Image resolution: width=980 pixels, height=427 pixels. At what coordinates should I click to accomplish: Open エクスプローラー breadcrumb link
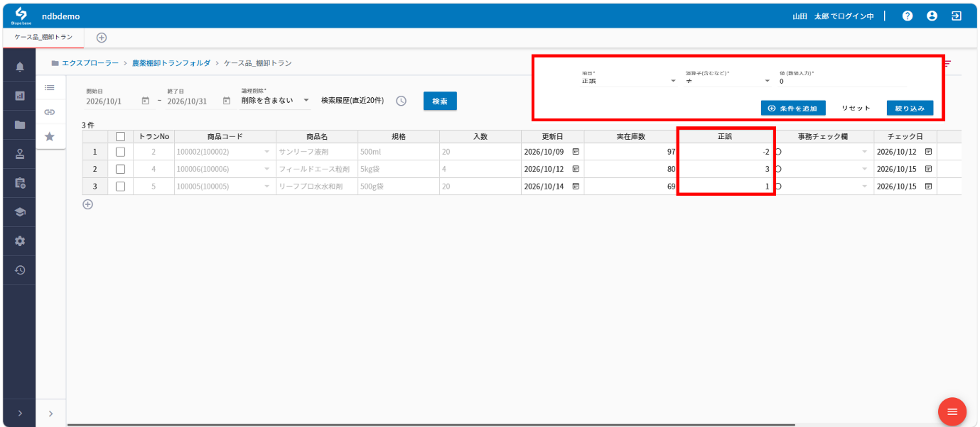pos(90,63)
